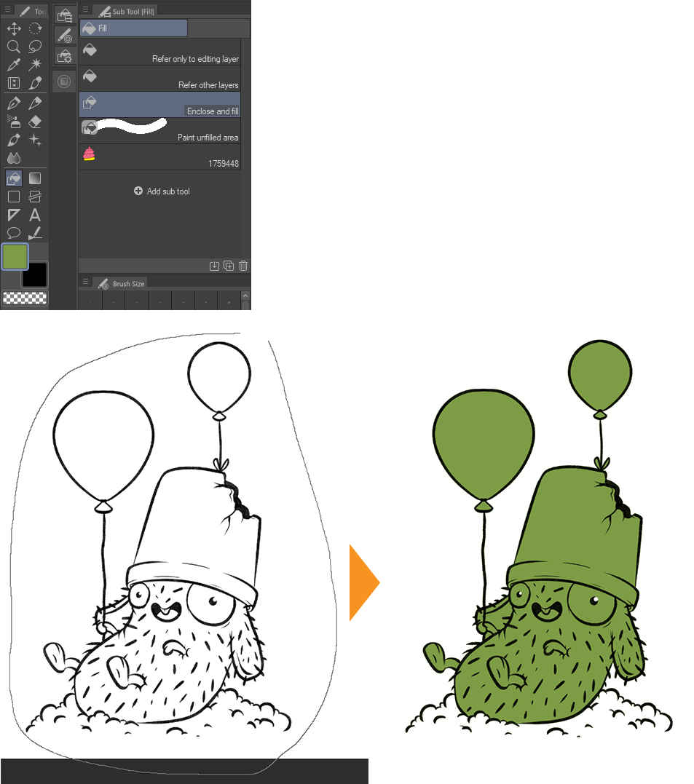
Task: Select the Zoom magnifier tool
Action: [13, 47]
